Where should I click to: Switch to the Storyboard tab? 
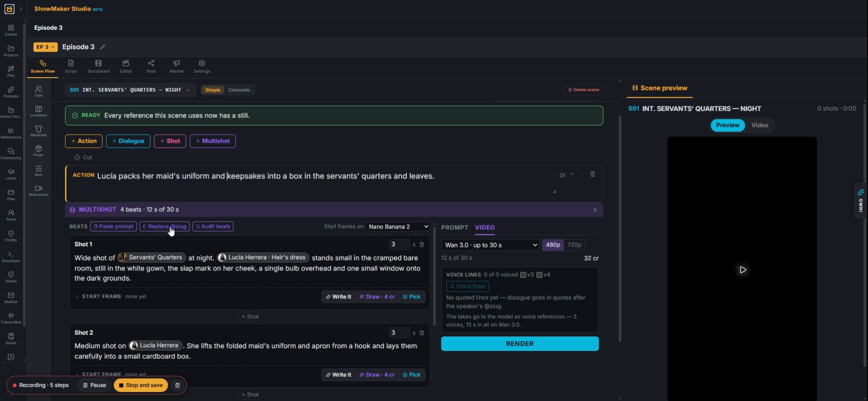99,66
